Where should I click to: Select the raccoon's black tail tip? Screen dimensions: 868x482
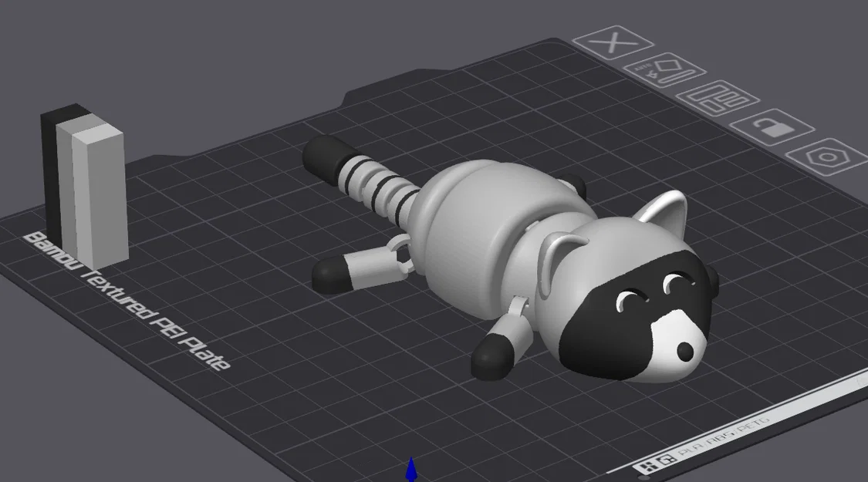pos(324,158)
